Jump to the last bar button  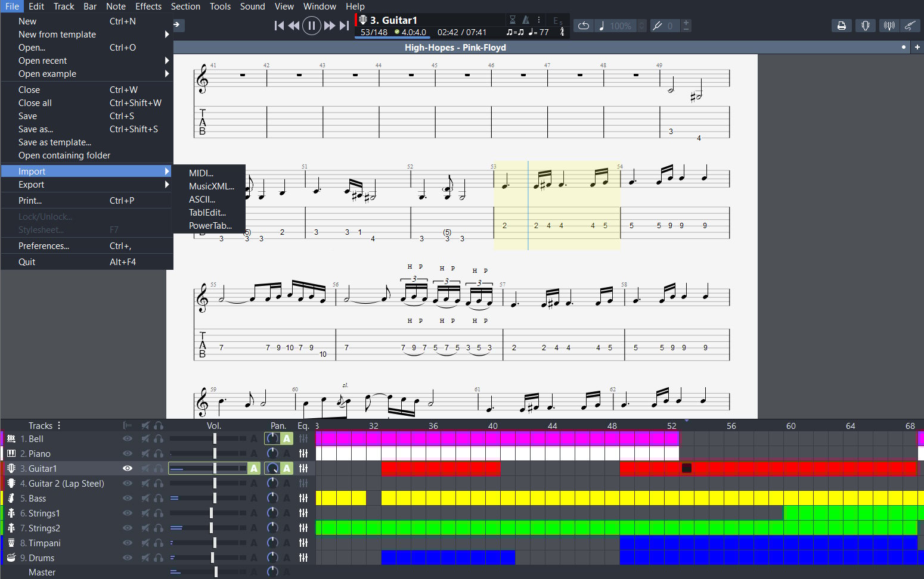click(x=344, y=26)
